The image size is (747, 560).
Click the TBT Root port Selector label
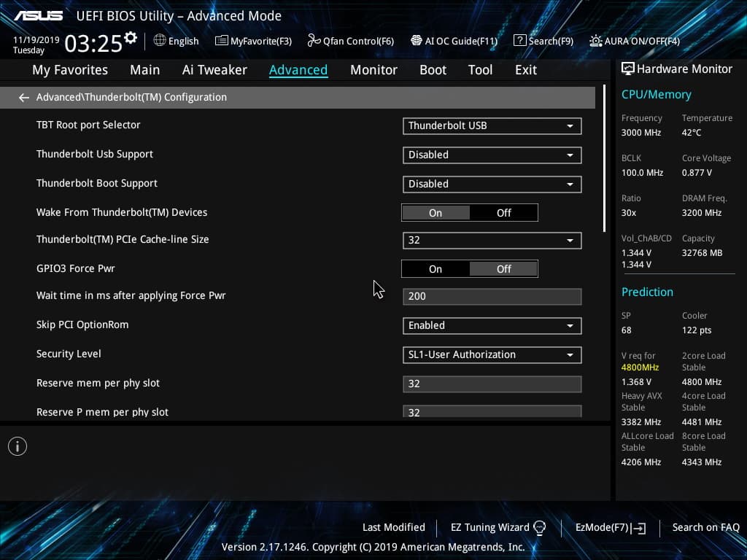[88, 125]
